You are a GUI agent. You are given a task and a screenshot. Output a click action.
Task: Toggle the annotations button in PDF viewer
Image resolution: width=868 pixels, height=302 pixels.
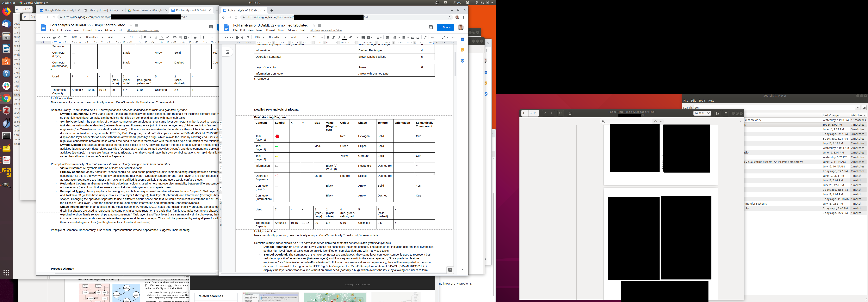[570, 113]
